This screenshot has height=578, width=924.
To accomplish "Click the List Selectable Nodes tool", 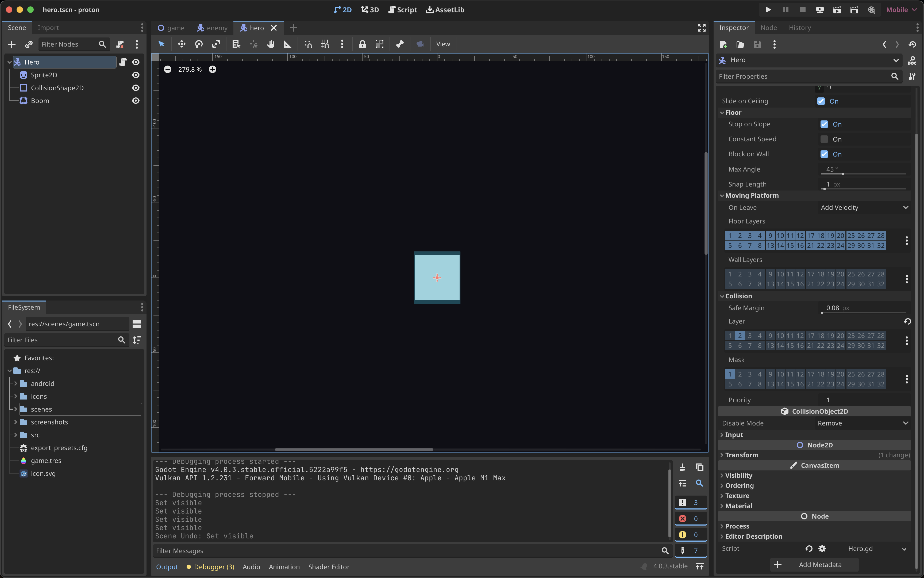I will coord(236,44).
